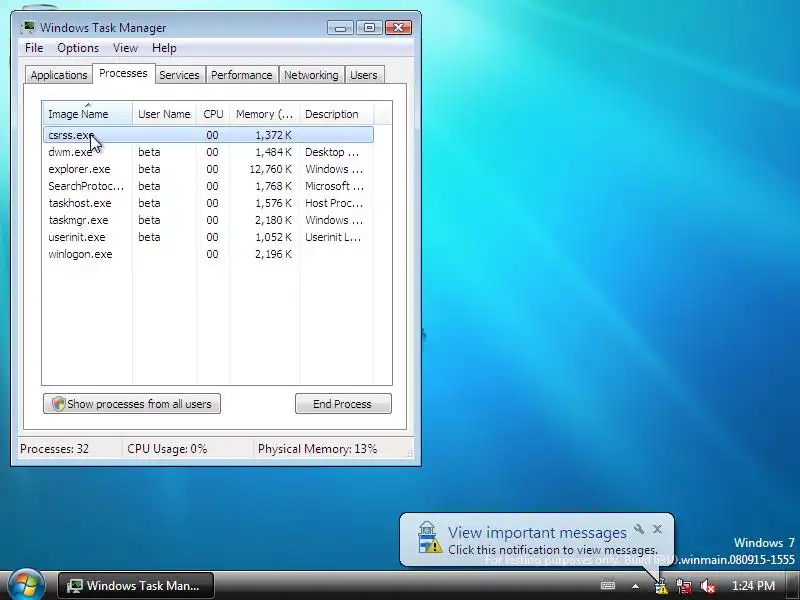The width and height of the screenshot is (800, 600).
Task: Open notification options wrench icon
Action: 639,529
